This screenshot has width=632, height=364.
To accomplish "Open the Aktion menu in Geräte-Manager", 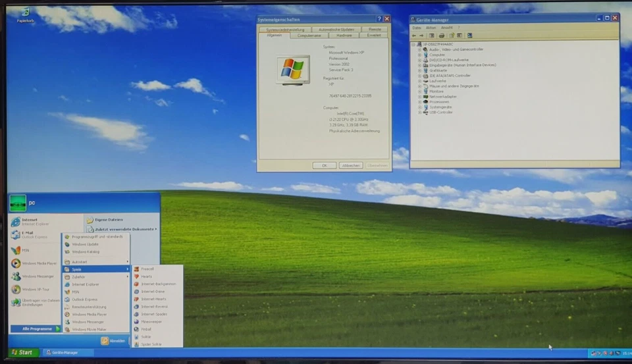I will 431,28.
